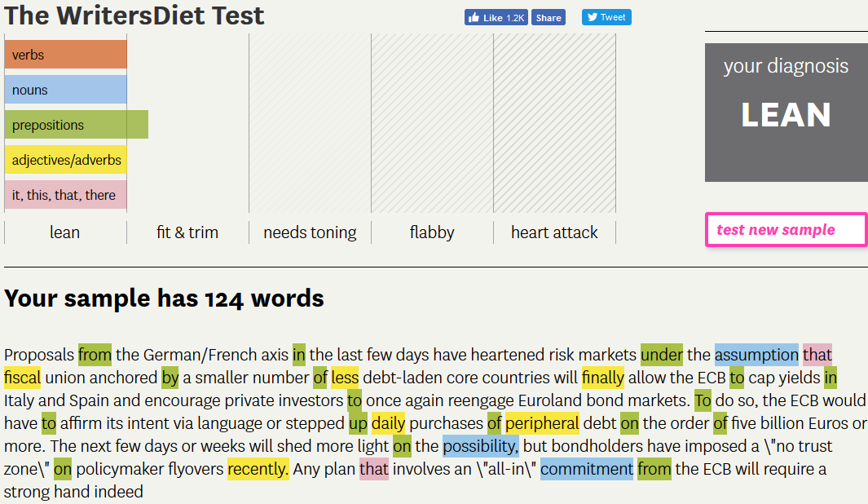The width and height of the screenshot is (868, 504).
Task: Select the green prepositions bar
Action: [x=76, y=125]
